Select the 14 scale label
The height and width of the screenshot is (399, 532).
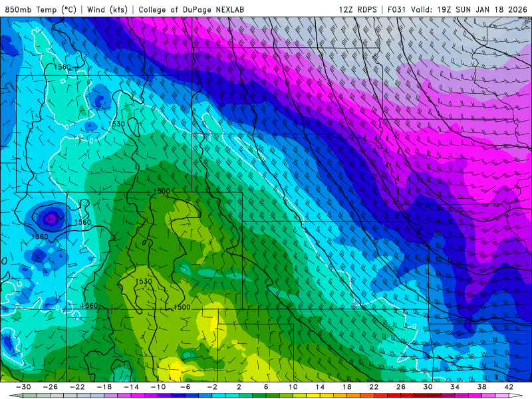pyautogui.click(x=320, y=387)
